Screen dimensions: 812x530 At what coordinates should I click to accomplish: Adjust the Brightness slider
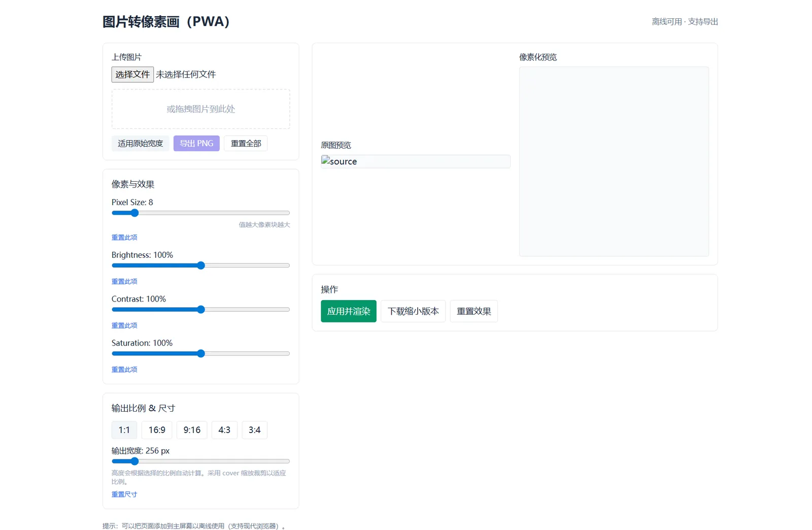click(201, 265)
